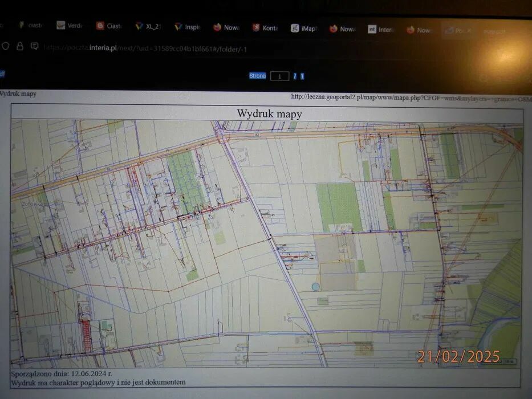Click the poczta.interia.pl address bar URL
Screen dimensions: 532x399
tap(145, 48)
